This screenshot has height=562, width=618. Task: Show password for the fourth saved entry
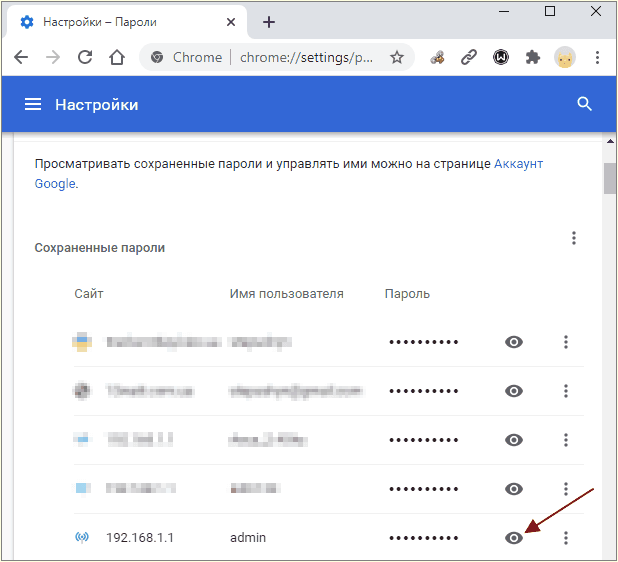[x=514, y=489]
